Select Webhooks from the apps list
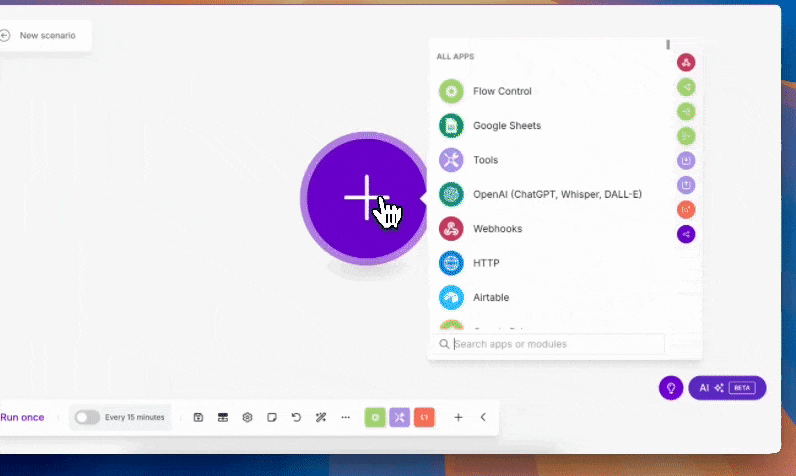The image size is (796, 476). [x=497, y=229]
